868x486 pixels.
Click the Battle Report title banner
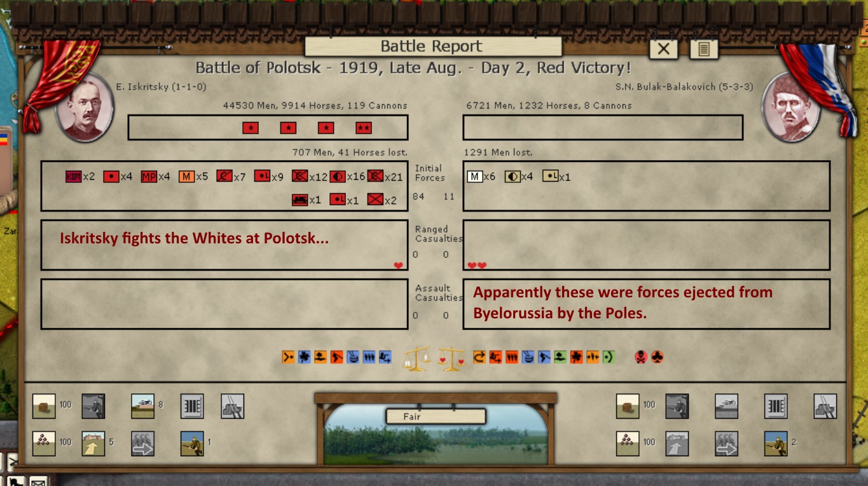(432, 46)
